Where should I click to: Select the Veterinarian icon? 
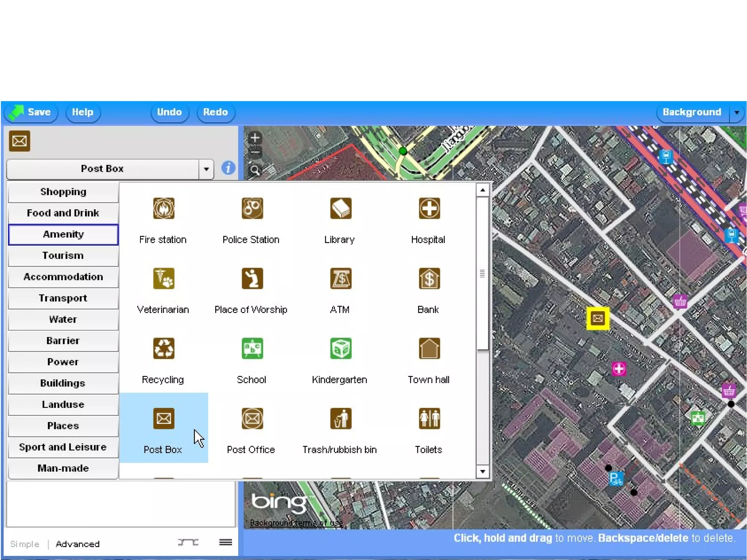[163, 278]
